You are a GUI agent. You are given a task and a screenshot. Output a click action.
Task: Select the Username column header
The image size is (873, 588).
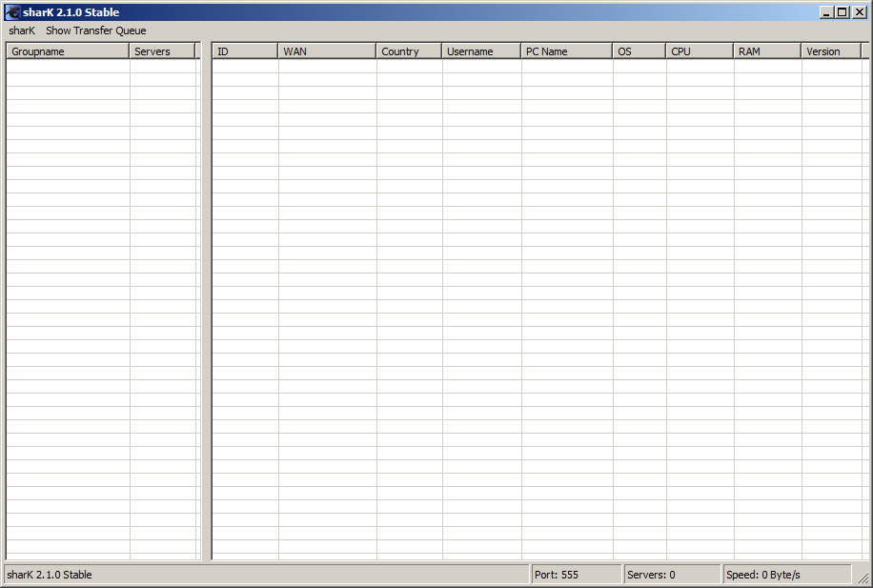click(x=480, y=51)
